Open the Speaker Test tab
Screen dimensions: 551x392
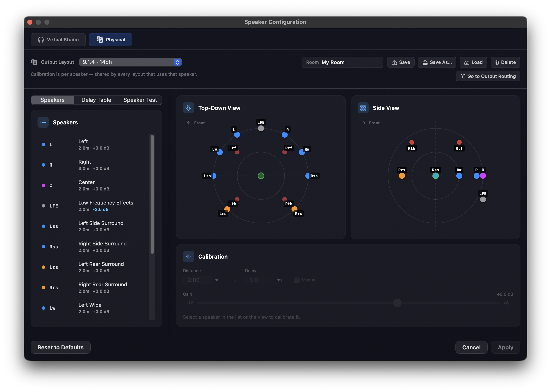coord(140,100)
